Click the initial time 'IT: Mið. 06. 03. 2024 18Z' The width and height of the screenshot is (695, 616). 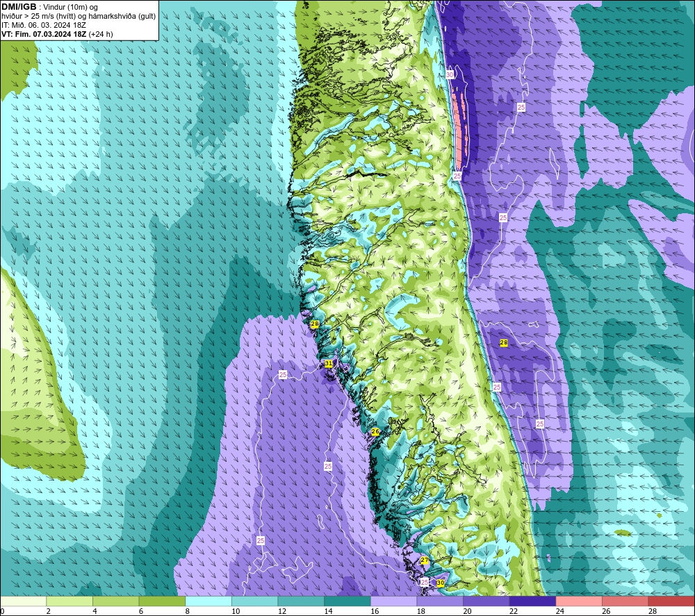[43, 25]
